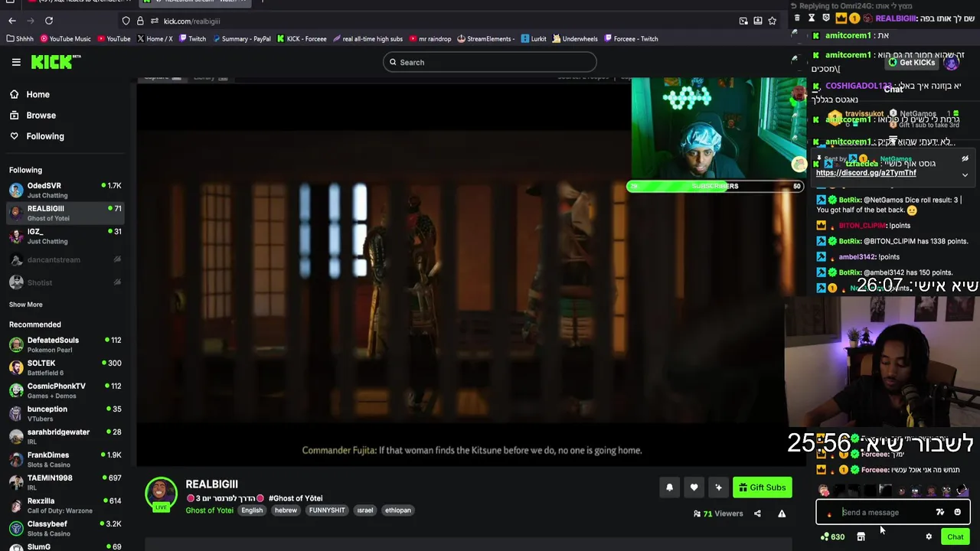Open bunception recommended channel
The height and width of the screenshot is (551, 980).
click(65, 413)
